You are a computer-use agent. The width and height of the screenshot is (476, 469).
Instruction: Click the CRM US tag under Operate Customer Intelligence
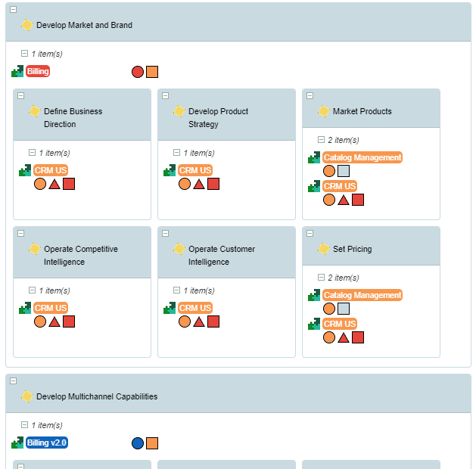(195, 308)
